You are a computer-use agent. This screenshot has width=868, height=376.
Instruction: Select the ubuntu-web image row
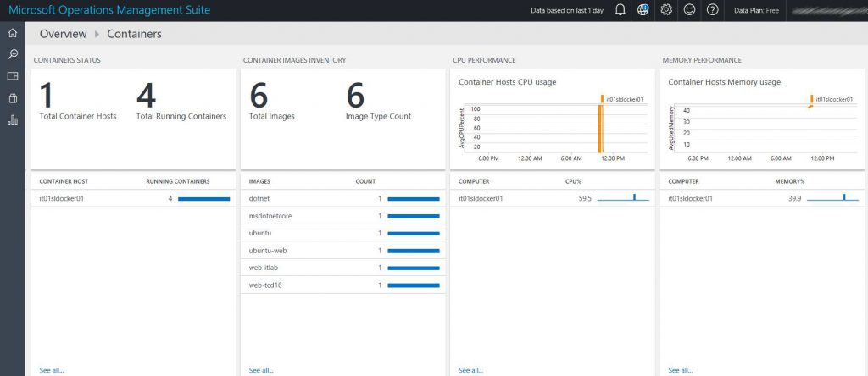[342, 251]
